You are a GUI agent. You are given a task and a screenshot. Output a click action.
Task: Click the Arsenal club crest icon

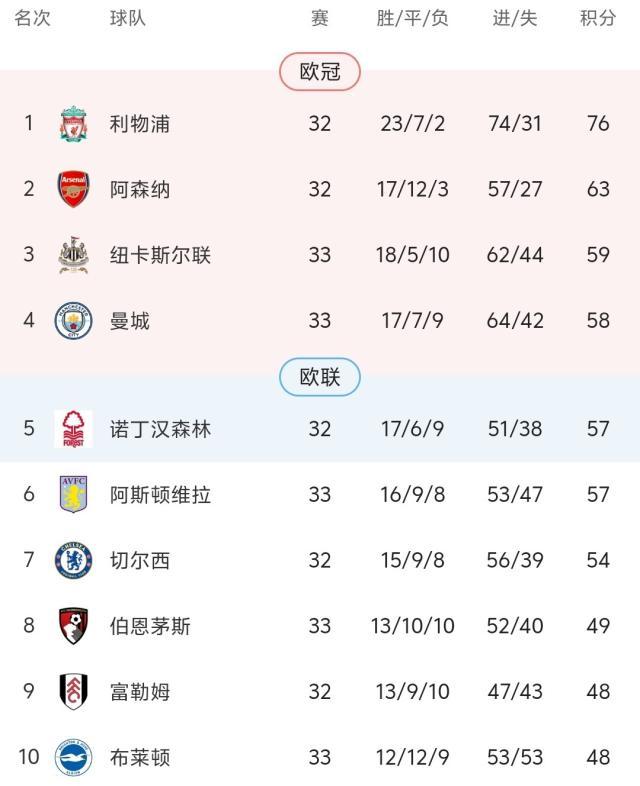(x=73, y=189)
